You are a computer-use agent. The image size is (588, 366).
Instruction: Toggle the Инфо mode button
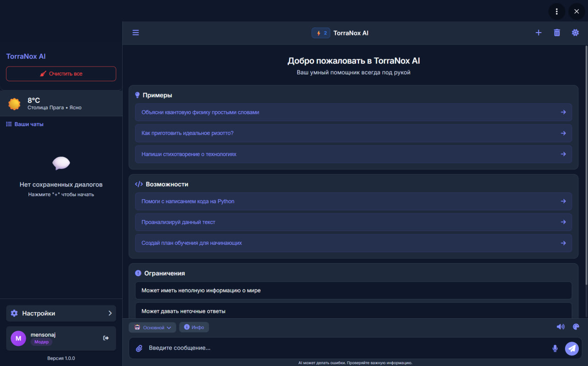194,327
